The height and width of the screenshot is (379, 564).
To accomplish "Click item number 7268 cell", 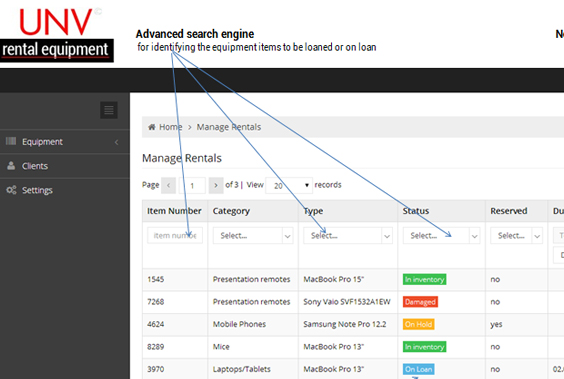I will coord(155,302).
